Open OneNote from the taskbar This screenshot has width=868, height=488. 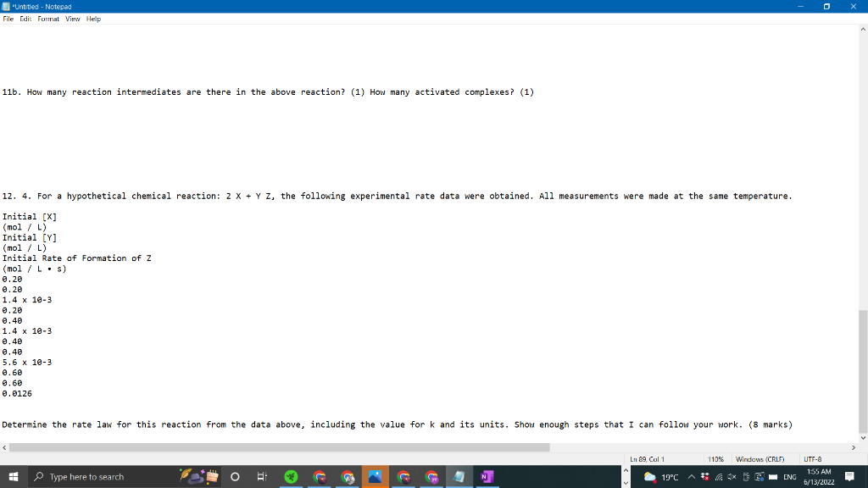click(486, 476)
